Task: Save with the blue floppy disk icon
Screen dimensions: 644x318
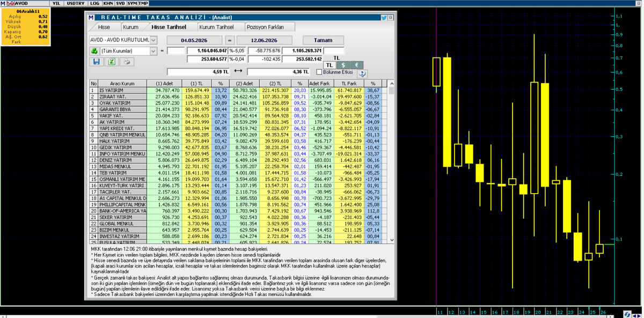Action: pyautogui.click(x=96, y=62)
